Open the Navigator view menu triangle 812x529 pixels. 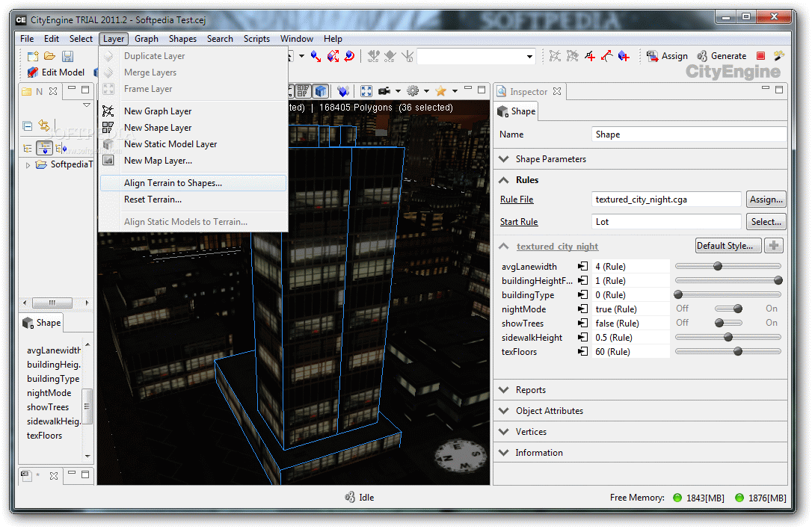tap(87, 105)
